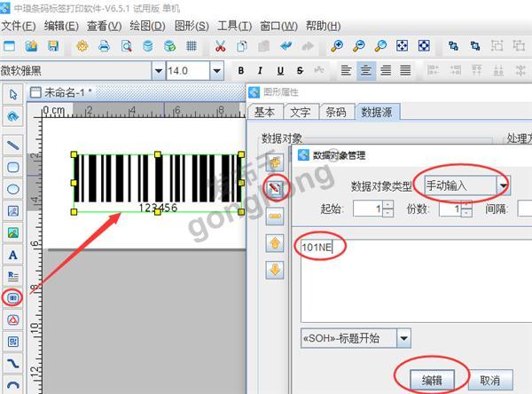The image size is (532, 394).
Task: Select the barcode object on canvas
Action: tap(158, 183)
